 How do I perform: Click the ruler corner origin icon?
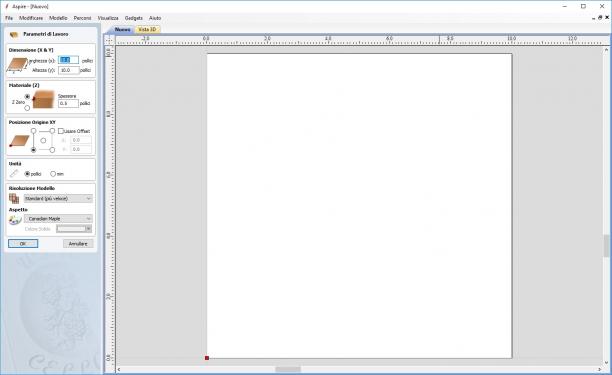[x=110, y=40]
